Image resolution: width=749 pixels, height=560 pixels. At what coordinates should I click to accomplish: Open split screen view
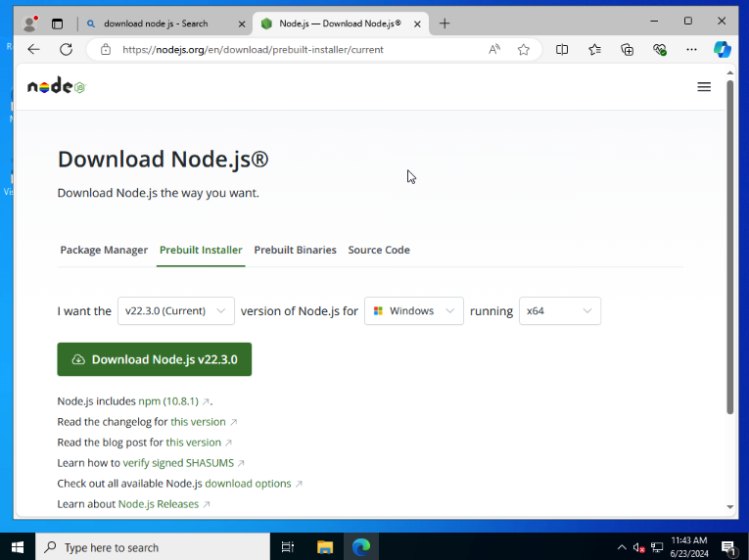(562, 49)
